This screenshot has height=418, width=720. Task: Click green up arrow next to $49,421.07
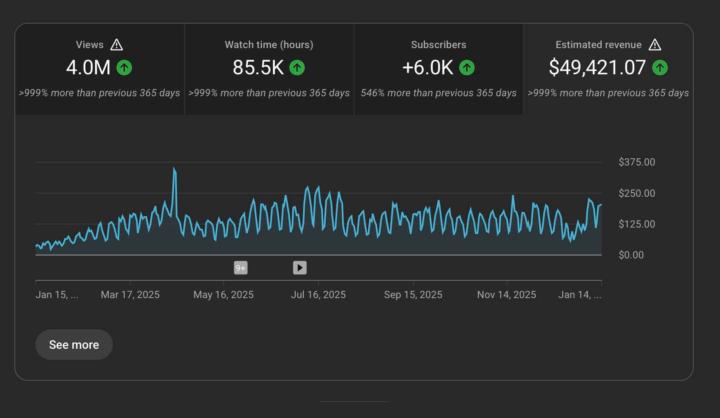tap(660, 68)
